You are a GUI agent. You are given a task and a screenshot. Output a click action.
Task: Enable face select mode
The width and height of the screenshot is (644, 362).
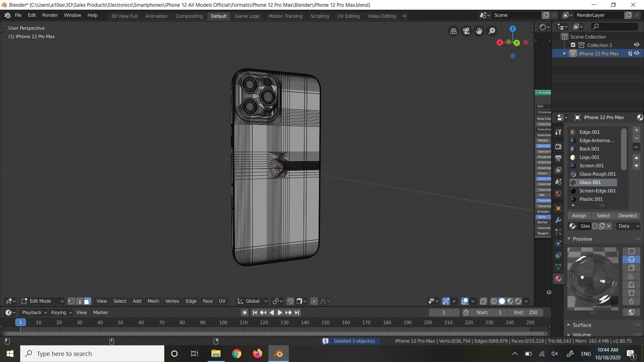[87, 301]
